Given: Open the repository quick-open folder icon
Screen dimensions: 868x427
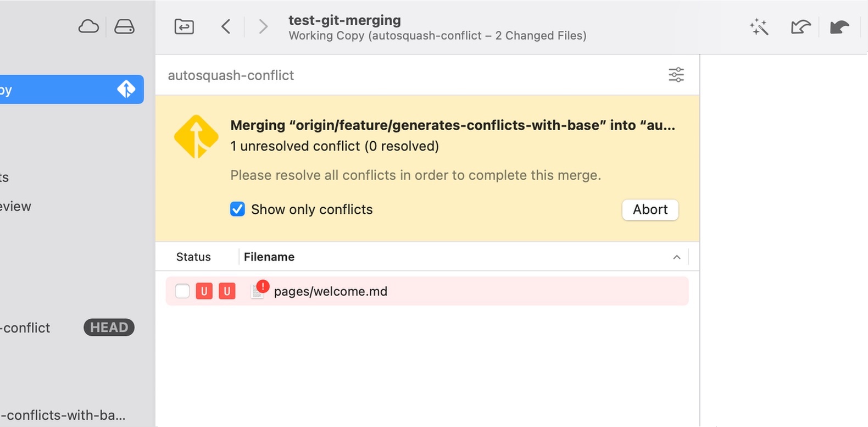Looking at the screenshot, I should pyautogui.click(x=184, y=26).
